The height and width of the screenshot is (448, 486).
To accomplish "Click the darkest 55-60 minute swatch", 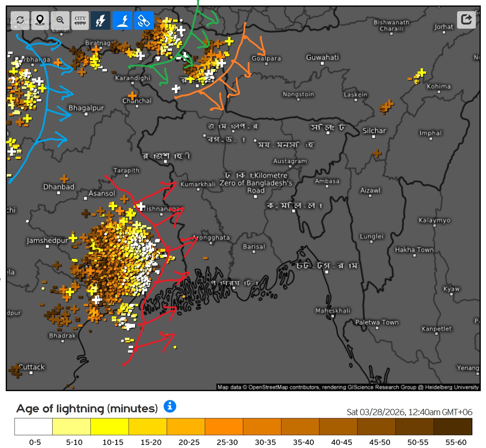I will tap(453, 427).
